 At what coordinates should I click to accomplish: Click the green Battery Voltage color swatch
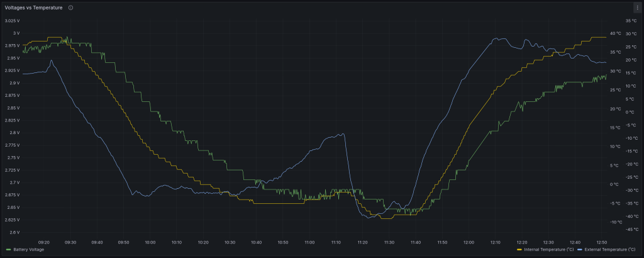pyautogui.click(x=8, y=250)
